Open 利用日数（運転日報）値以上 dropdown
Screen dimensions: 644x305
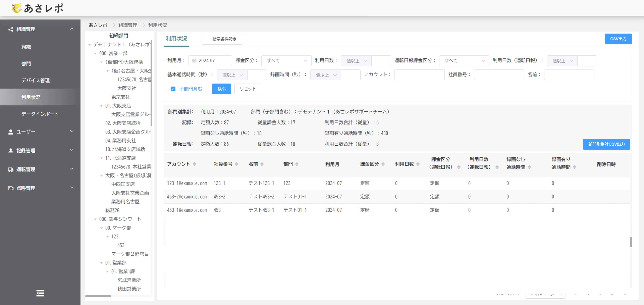(562, 61)
